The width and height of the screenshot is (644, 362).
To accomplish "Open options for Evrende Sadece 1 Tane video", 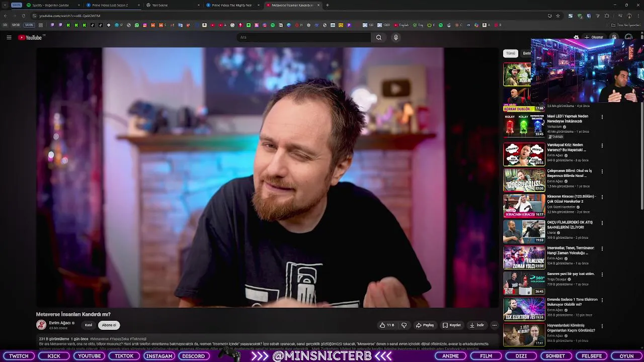I will tap(602, 300).
